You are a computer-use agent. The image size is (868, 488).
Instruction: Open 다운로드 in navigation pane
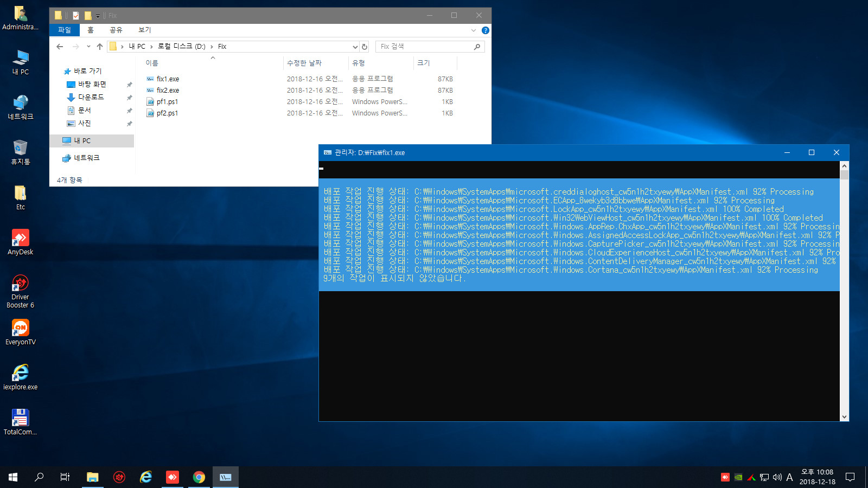point(91,97)
